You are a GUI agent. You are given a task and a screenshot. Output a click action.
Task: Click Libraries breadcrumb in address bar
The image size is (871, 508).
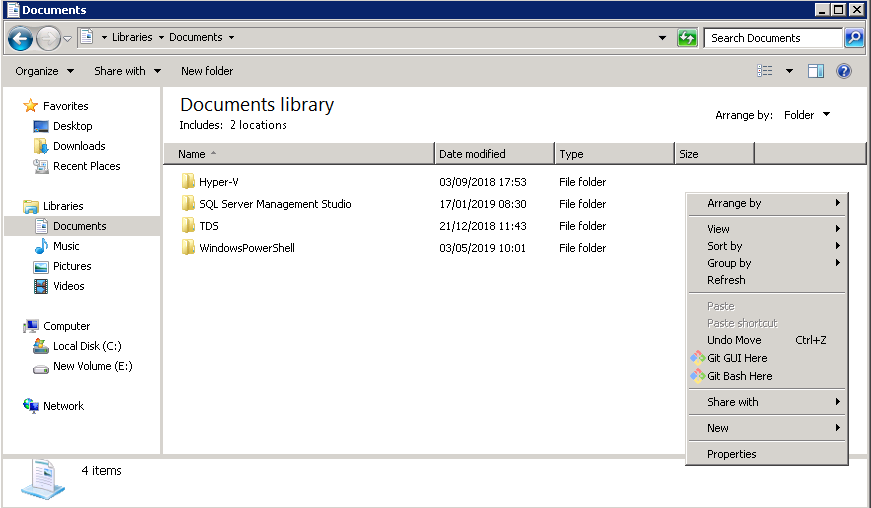[x=132, y=37]
